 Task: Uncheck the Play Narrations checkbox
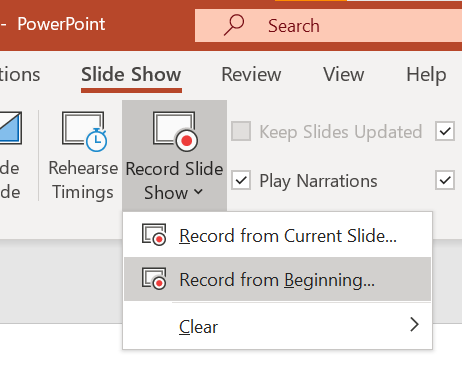pyautogui.click(x=241, y=180)
